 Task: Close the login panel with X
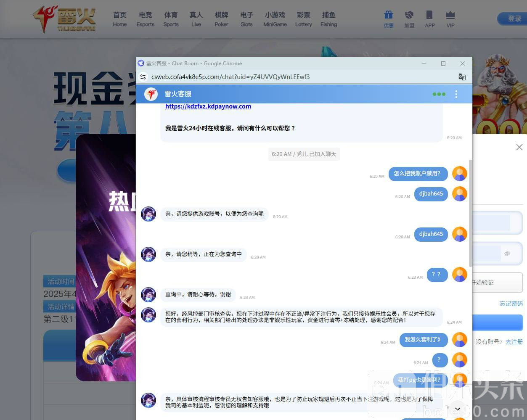coord(519,147)
